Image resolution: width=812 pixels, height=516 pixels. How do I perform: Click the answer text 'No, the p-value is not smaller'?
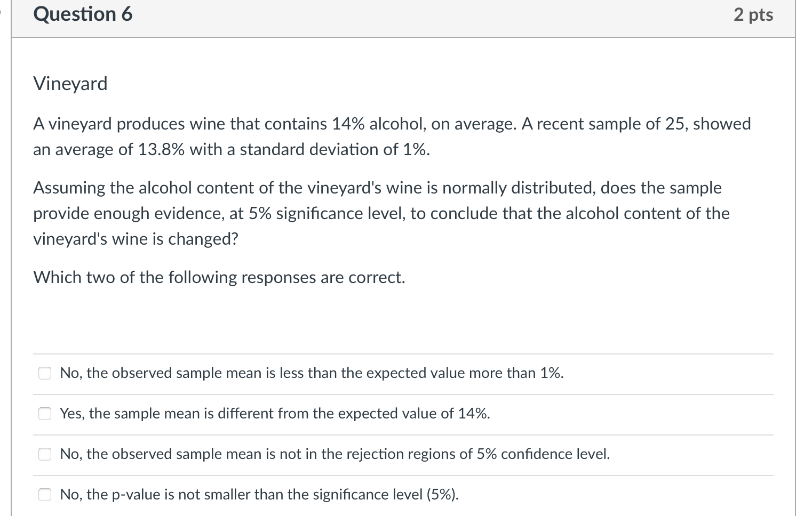point(259,495)
